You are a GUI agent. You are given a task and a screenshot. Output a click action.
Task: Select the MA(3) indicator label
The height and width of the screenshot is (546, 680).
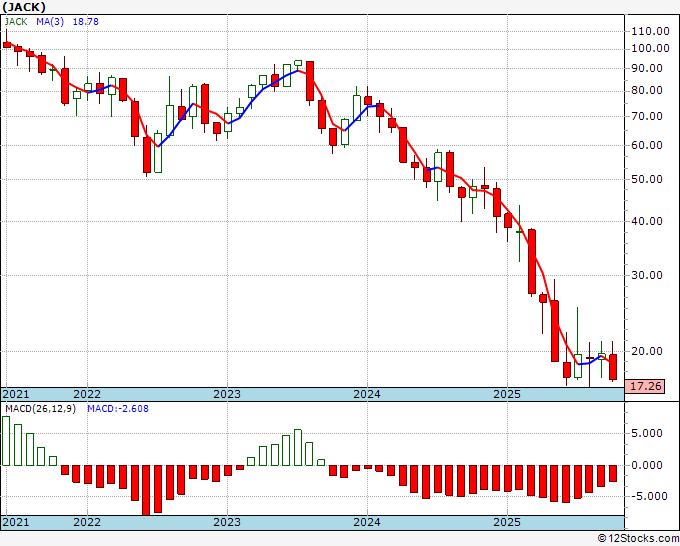pos(50,22)
